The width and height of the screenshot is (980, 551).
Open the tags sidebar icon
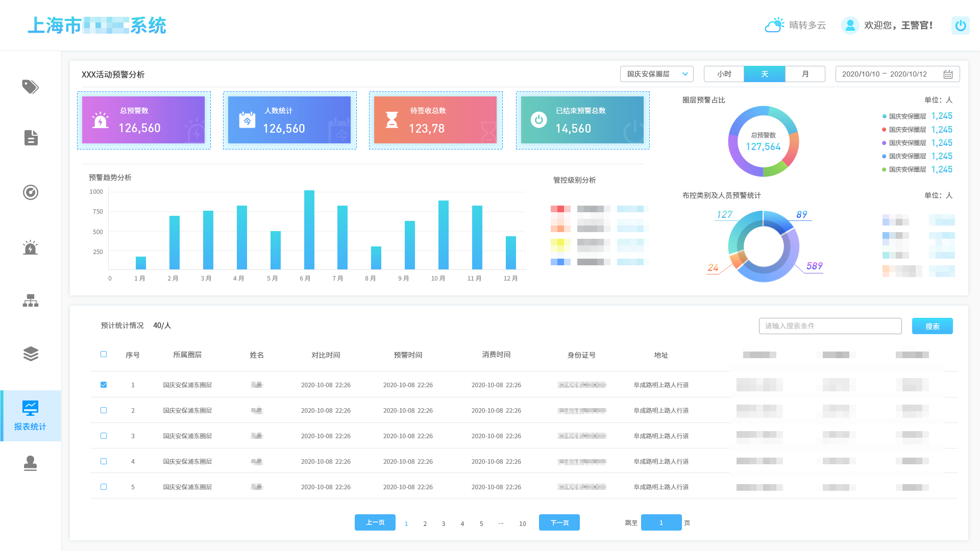[30, 87]
